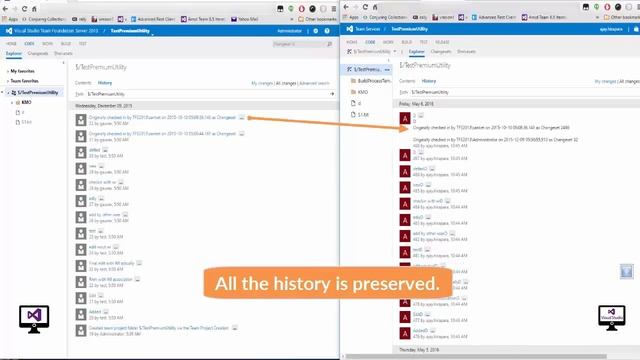Open the BUILD hub in left TFS window
Screen dimensions: 640x360
click(x=66, y=44)
